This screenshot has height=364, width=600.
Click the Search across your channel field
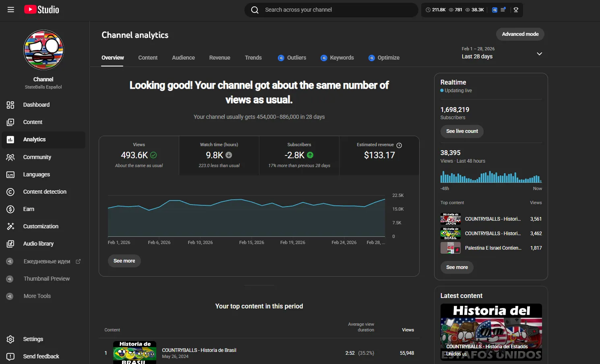331,10
